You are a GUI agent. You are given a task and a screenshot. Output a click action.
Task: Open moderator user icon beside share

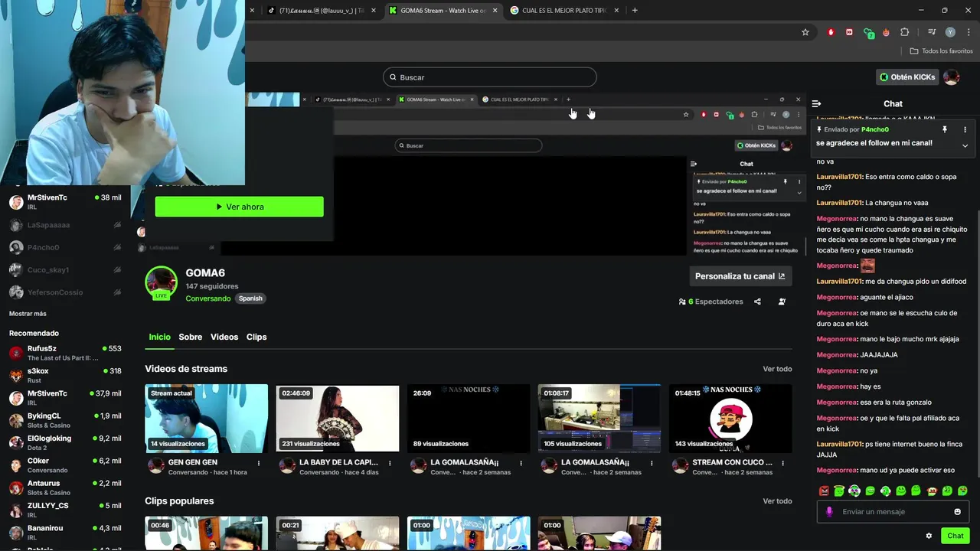pyautogui.click(x=782, y=302)
